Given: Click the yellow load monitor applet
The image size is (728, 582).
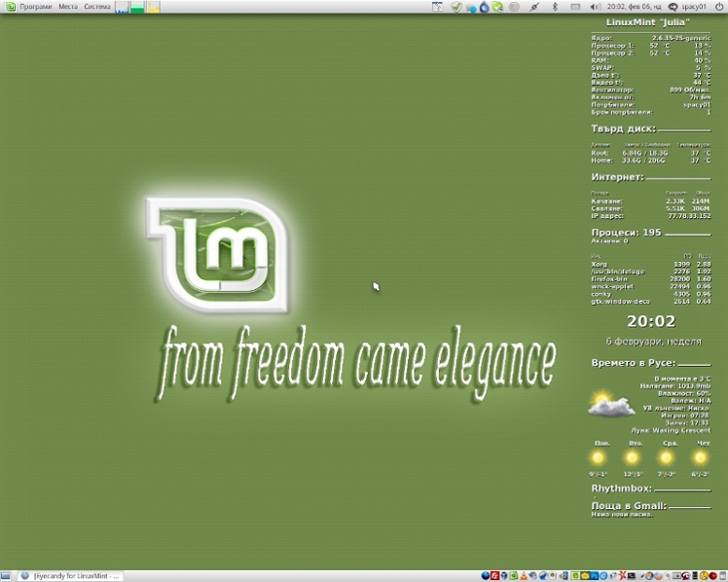Looking at the screenshot, I should pos(154,7).
